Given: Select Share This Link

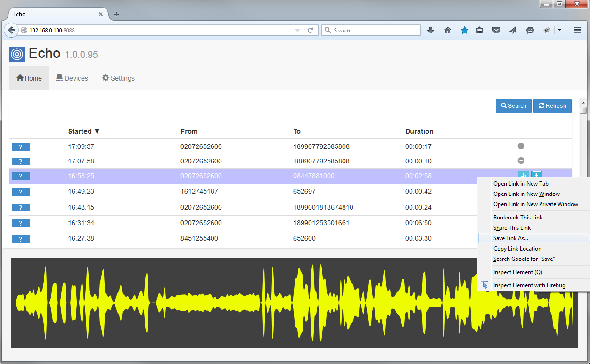Looking at the screenshot, I should pos(533,228).
